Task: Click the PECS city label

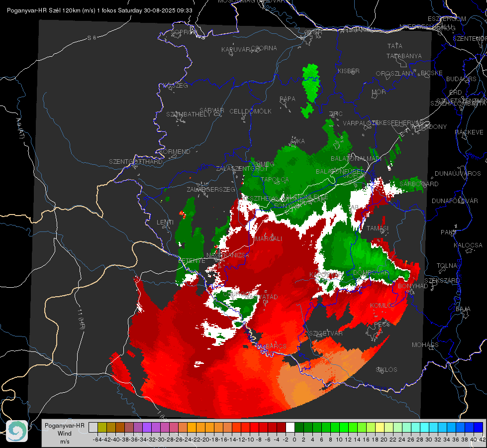Action: (382, 324)
